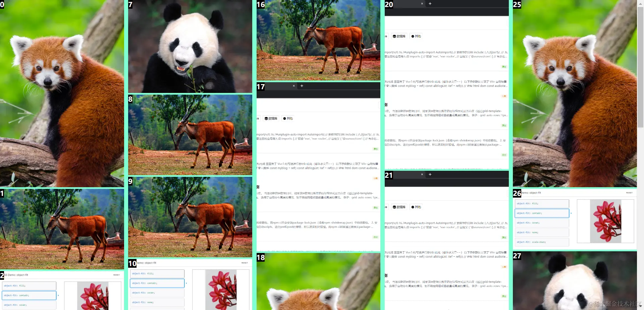Choose object-fit: contain in card 26

[x=542, y=213]
